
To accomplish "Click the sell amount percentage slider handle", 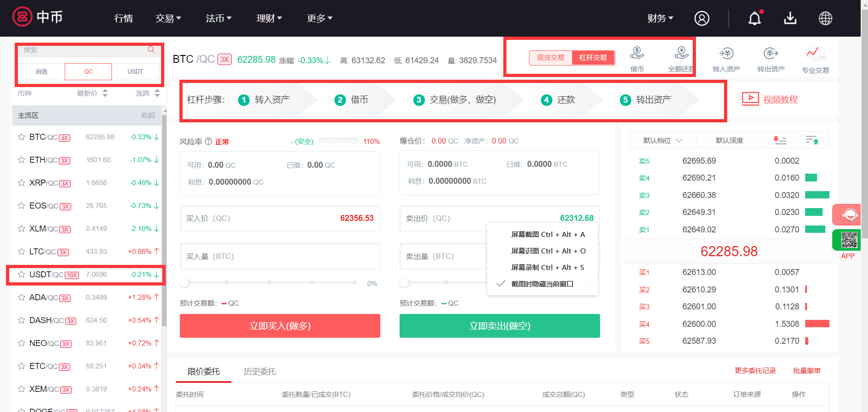I will [404, 282].
